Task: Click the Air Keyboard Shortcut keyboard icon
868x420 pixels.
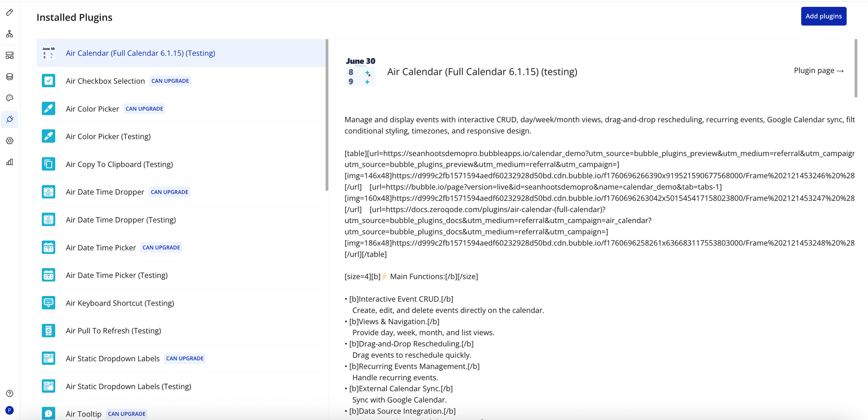Action: (x=49, y=303)
